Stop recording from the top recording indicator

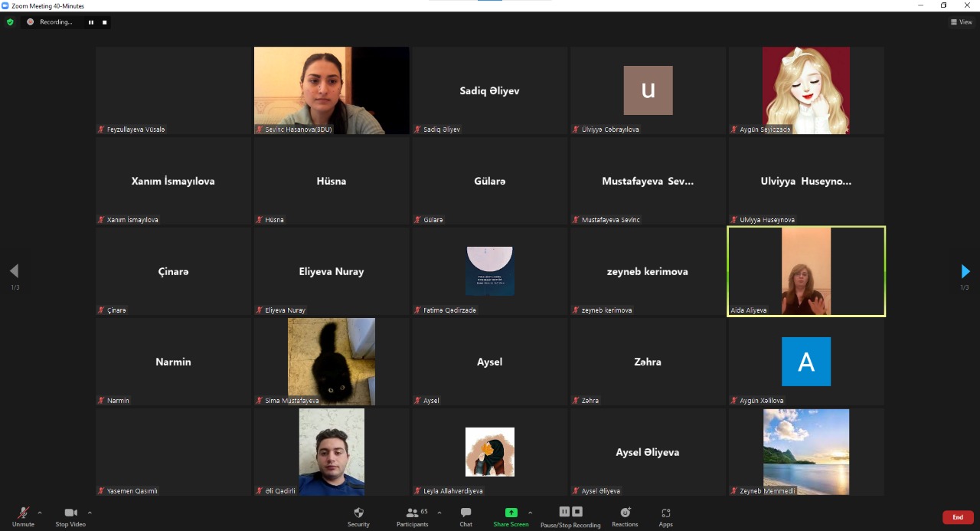point(104,22)
